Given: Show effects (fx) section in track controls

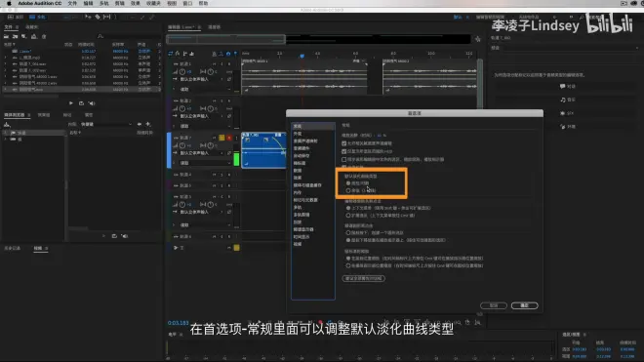Looking at the screenshot, I should click(178, 54).
